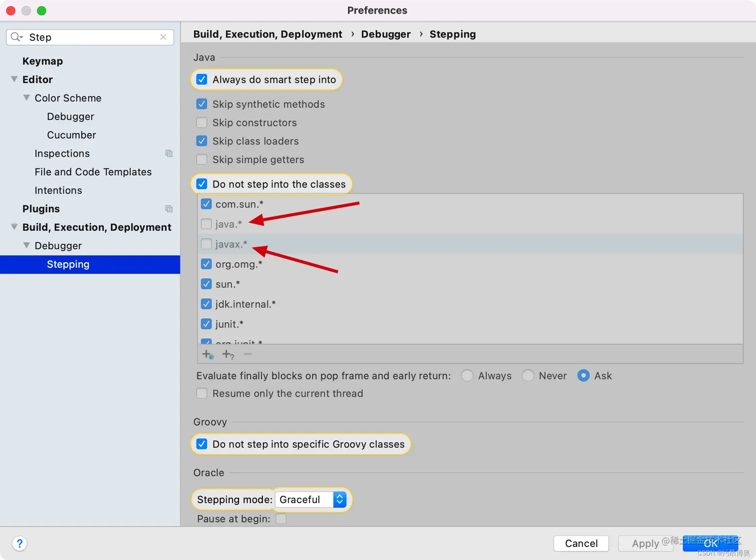
Task: Open the help question mark button
Action: point(19,544)
